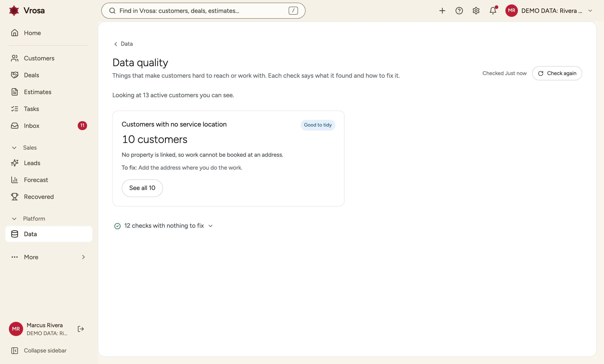Click the 10 customers count

click(x=155, y=139)
